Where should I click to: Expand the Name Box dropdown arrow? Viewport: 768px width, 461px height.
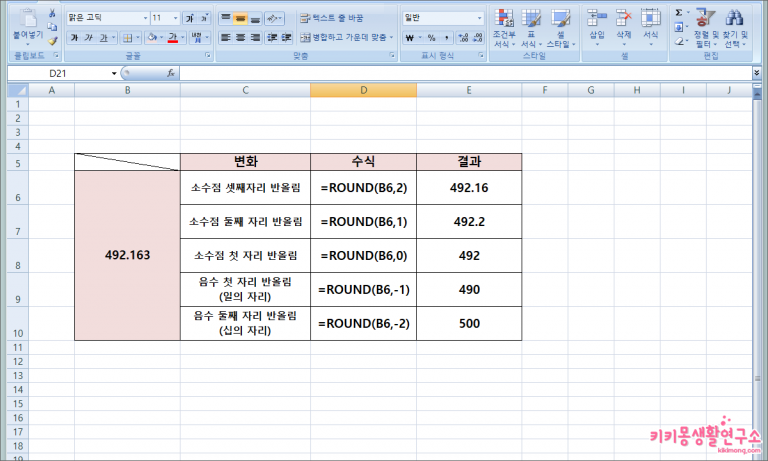pos(114,73)
